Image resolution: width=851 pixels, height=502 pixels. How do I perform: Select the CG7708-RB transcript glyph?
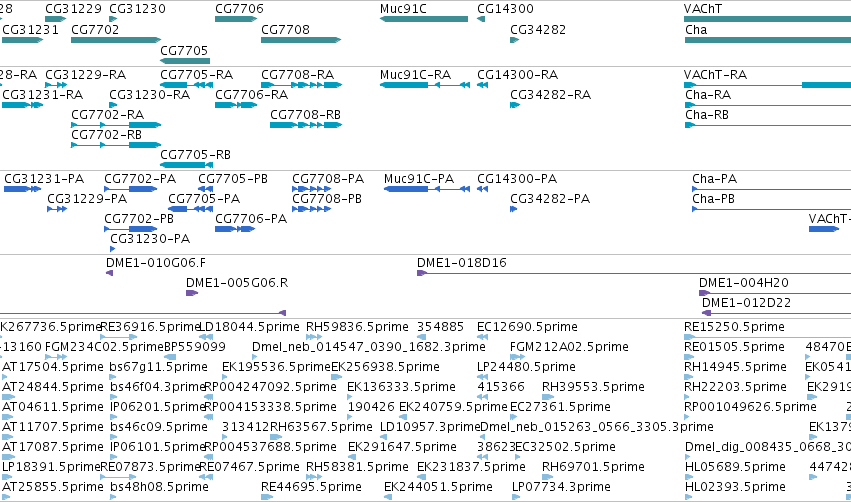click(x=306, y=125)
